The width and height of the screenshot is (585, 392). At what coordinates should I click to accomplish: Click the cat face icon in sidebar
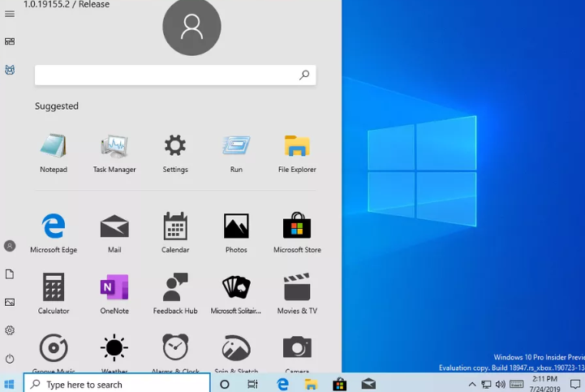(10, 70)
